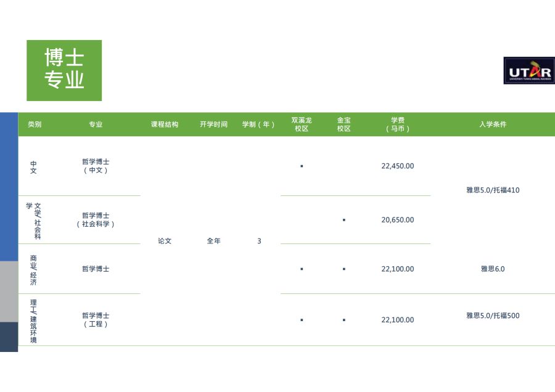Click the 雅思6.0 entry requirement

[x=493, y=269]
